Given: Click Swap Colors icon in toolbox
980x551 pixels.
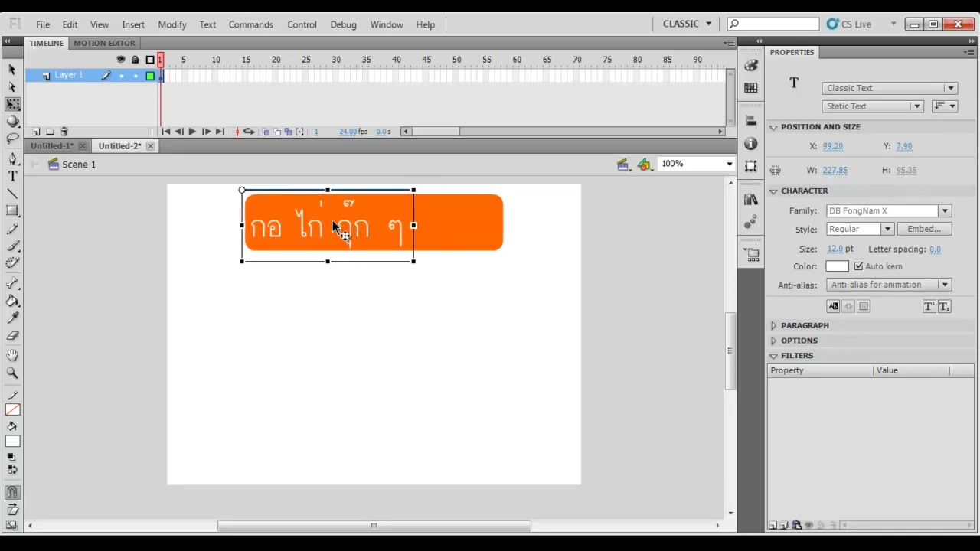Looking at the screenshot, I should click(x=14, y=470).
